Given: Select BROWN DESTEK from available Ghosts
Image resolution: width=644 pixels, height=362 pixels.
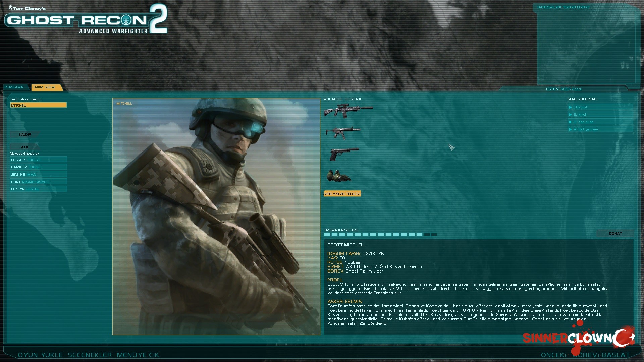Looking at the screenshot, I should tap(38, 189).
